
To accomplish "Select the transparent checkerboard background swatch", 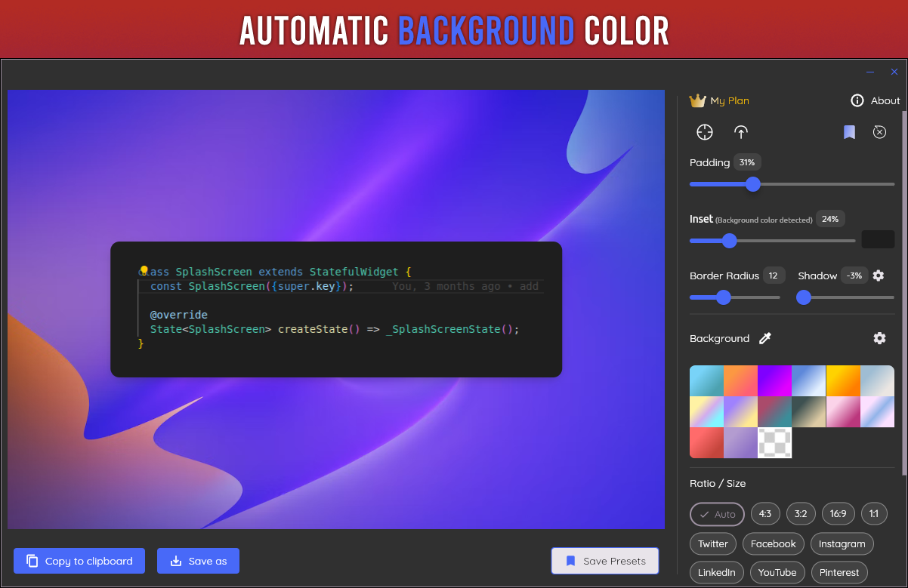I will (774, 442).
